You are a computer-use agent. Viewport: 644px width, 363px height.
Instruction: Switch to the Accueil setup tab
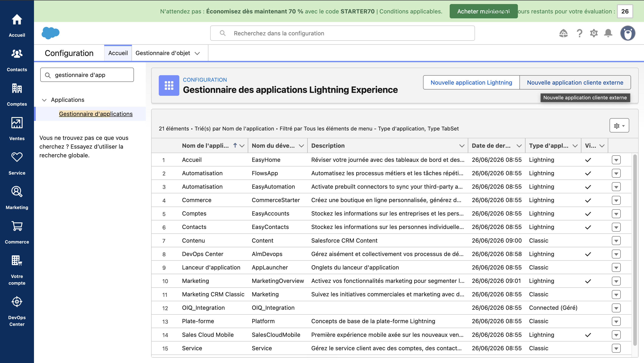click(x=118, y=53)
